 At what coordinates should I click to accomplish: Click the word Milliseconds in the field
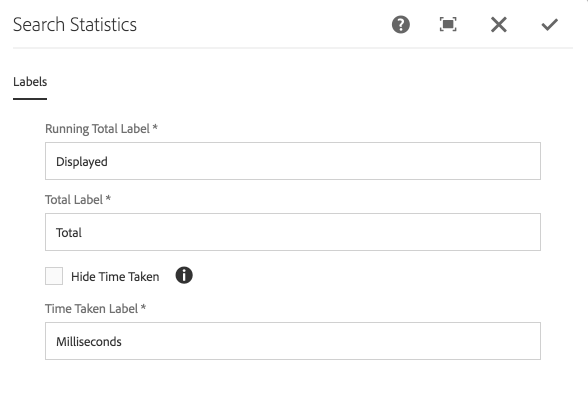click(x=89, y=342)
